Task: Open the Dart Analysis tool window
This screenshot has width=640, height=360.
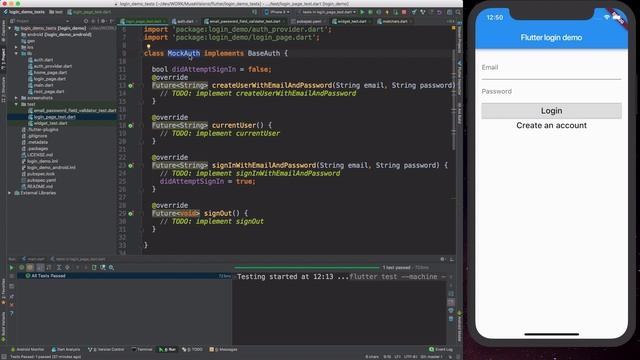Action: (x=66, y=350)
